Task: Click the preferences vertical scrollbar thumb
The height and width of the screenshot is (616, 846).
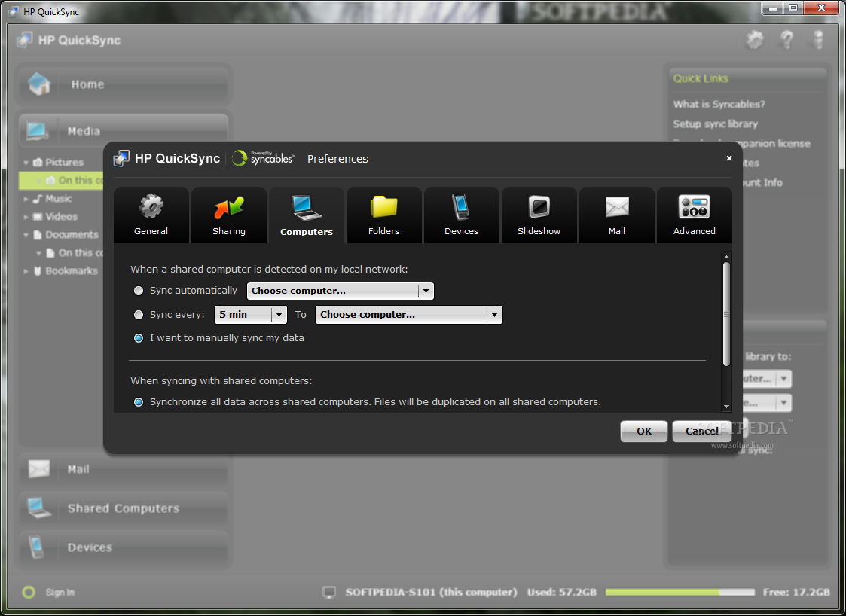Action: tap(726, 314)
